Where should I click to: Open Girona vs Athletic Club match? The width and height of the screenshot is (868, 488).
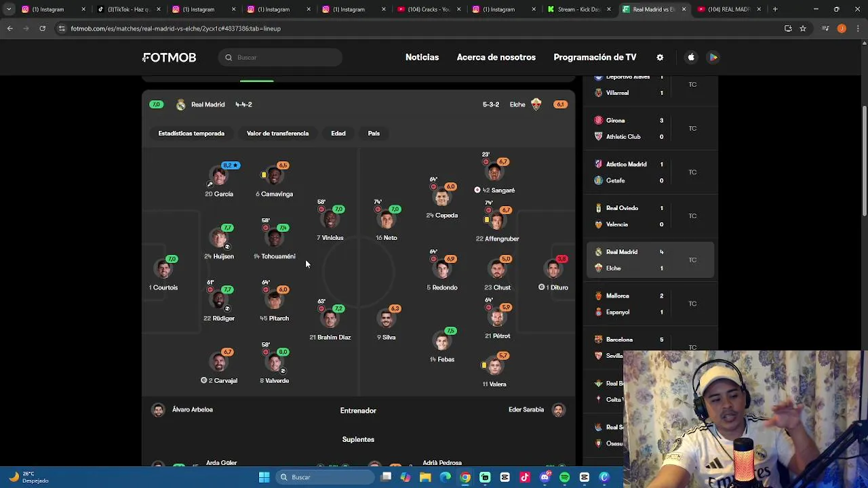pyautogui.click(x=650, y=129)
